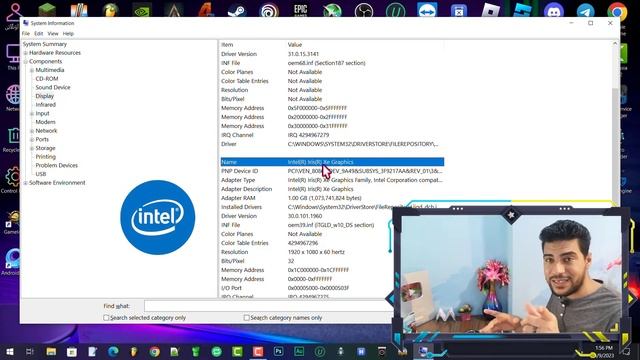Screen dimensions: 640x360
Task: Open the Windows Start button
Action: [10, 351]
